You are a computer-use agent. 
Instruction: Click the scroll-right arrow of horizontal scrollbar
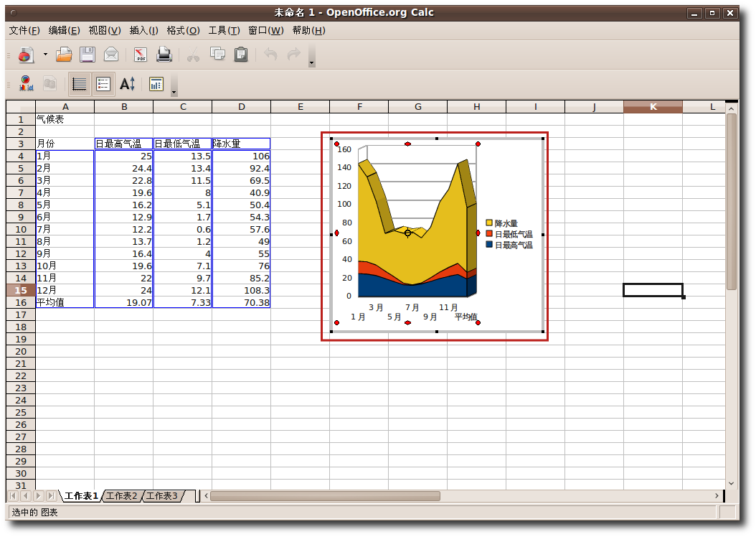717,496
